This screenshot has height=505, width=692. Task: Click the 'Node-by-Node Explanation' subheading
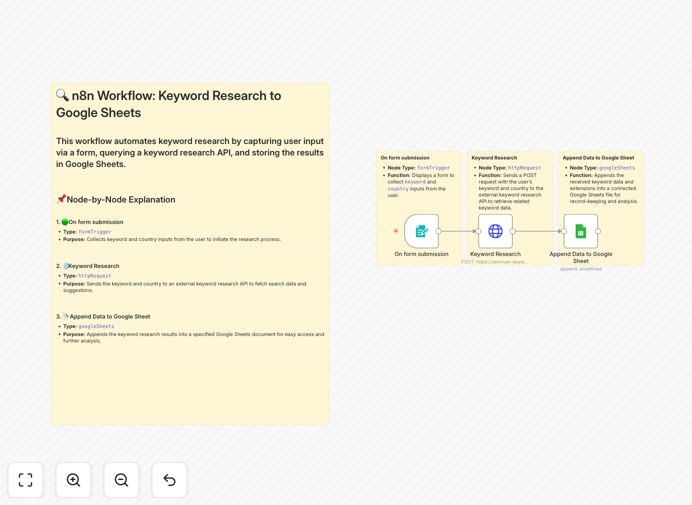(x=116, y=200)
